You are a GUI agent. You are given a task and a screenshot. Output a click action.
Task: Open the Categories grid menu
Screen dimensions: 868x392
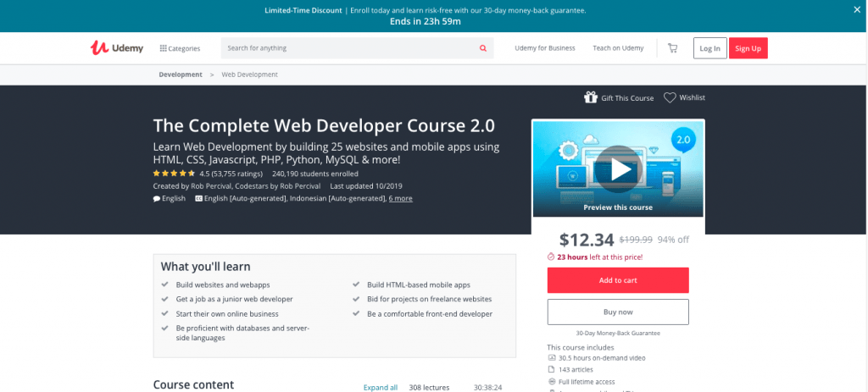coord(180,48)
